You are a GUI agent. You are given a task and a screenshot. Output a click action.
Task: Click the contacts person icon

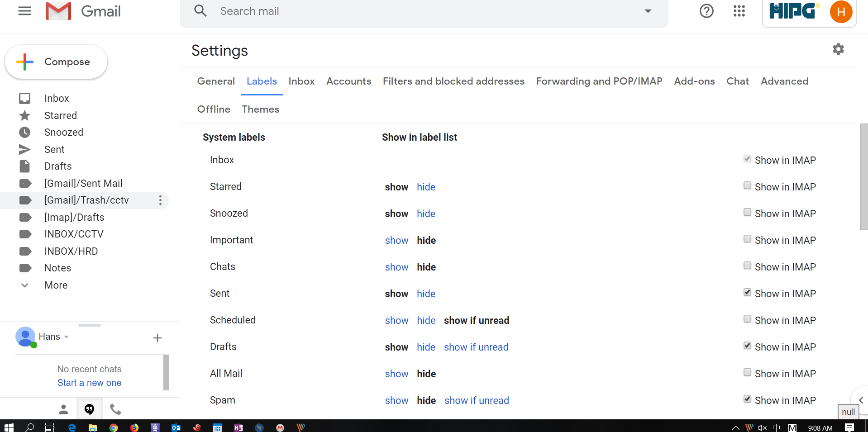63,409
